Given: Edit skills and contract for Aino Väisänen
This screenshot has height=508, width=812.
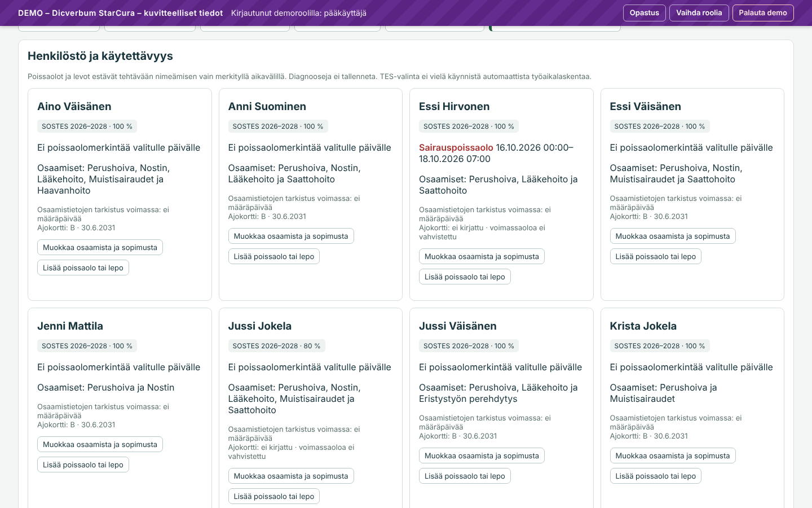Looking at the screenshot, I should 100,247.
